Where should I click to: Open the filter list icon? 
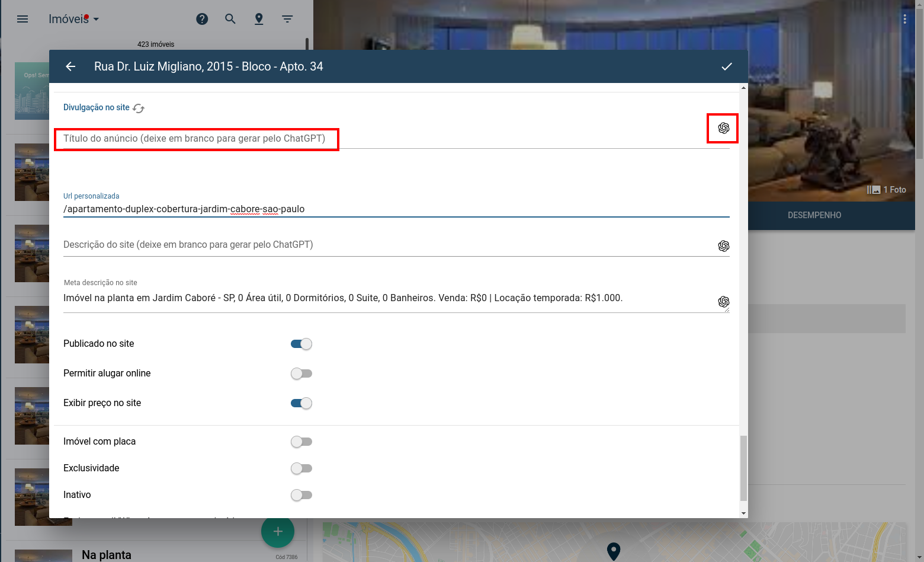(x=287, y=19)
